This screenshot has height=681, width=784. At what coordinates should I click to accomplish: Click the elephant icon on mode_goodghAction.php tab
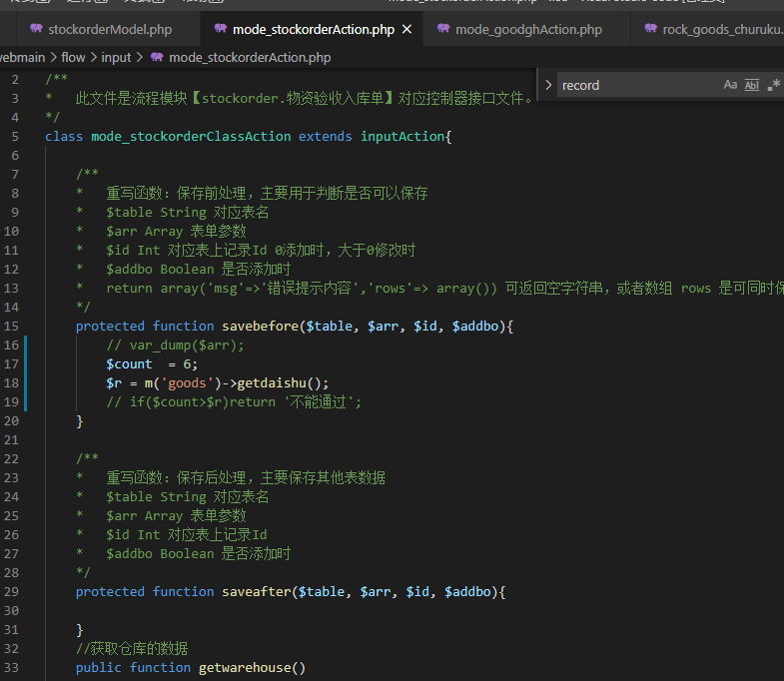[442, 29]
